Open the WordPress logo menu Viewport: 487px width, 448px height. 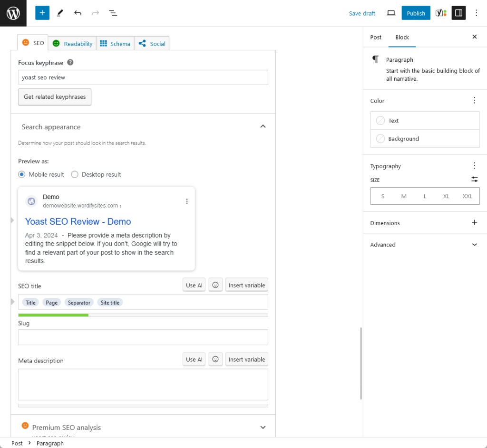click(x=13, y=13)
